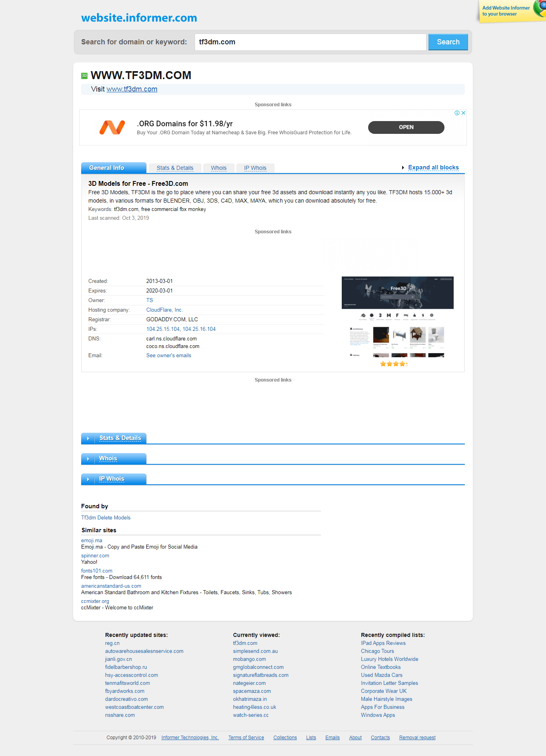Open fidelbarbershop.ru link
This screenshot has height=756, width=546.
(126, 667)
